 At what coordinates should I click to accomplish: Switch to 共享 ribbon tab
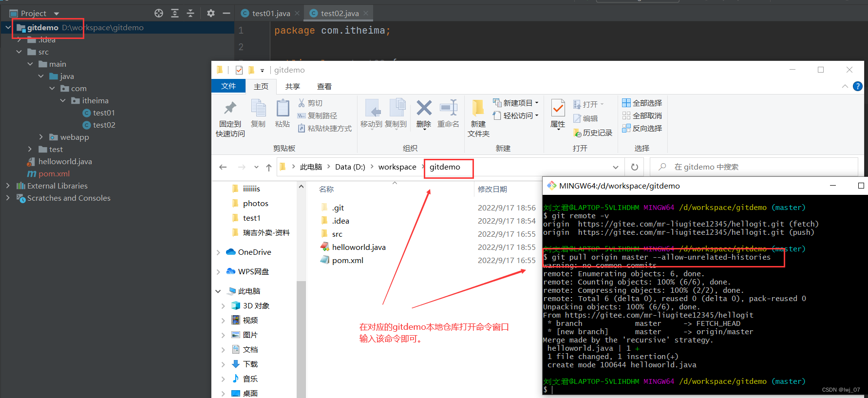[x=293, y=86]
